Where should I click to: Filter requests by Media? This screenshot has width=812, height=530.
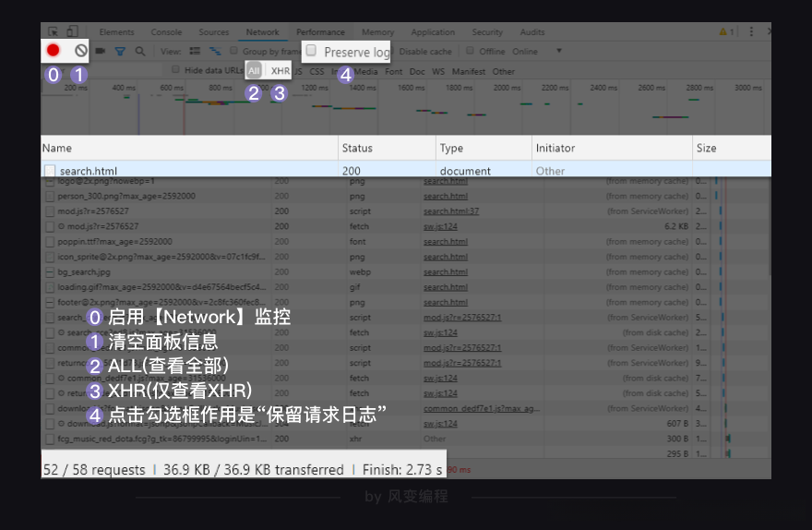(366, 71)
